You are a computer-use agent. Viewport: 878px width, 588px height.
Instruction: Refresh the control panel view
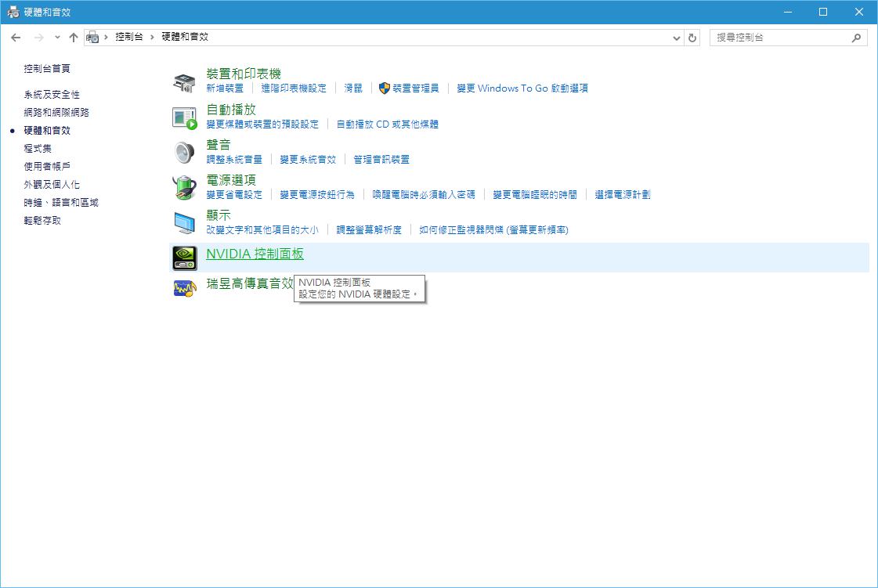pyautogui.click(x=692, y=38)
